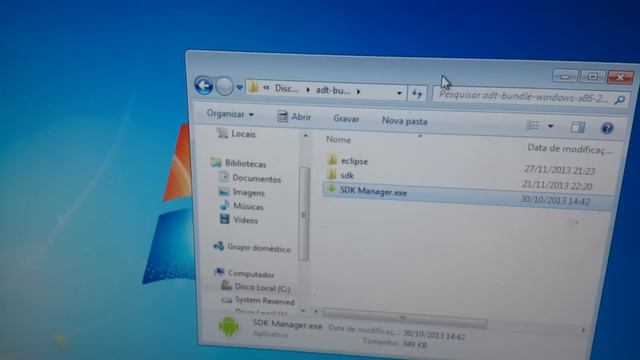Click the Bibliotecas library icon
The width and height of the screenshot is (640, 360).
216,163
